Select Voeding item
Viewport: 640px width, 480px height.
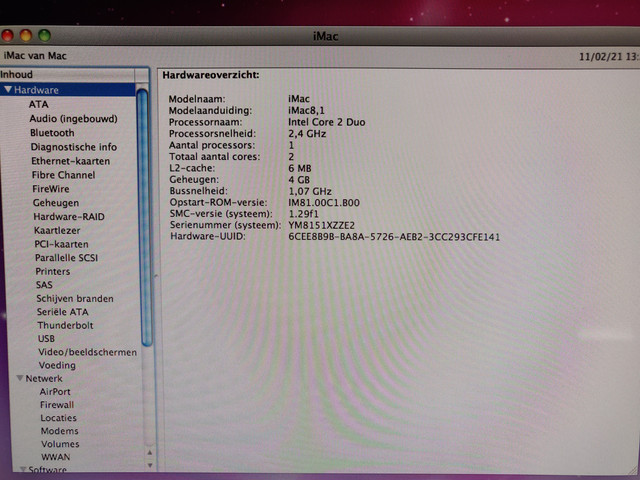pos(57,365)
